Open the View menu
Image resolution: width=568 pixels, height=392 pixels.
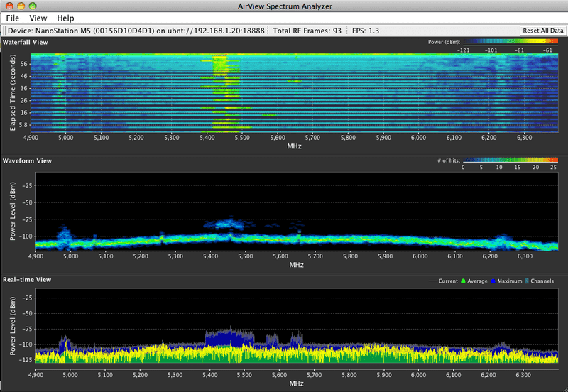(38, 18)
